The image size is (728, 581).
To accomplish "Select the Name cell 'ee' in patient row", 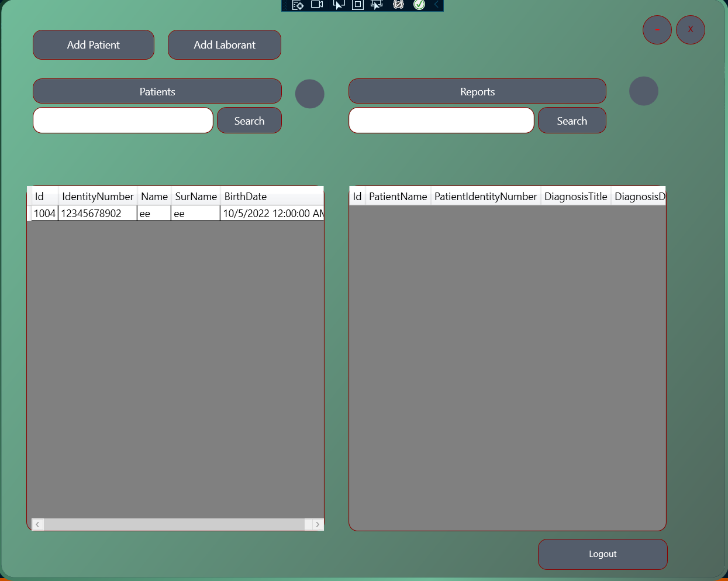I will pyautogui.click(x=154, y=214).
